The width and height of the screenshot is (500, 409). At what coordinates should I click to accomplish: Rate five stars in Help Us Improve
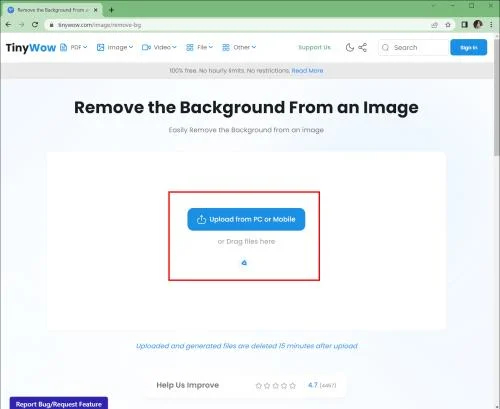click(292, 385)
